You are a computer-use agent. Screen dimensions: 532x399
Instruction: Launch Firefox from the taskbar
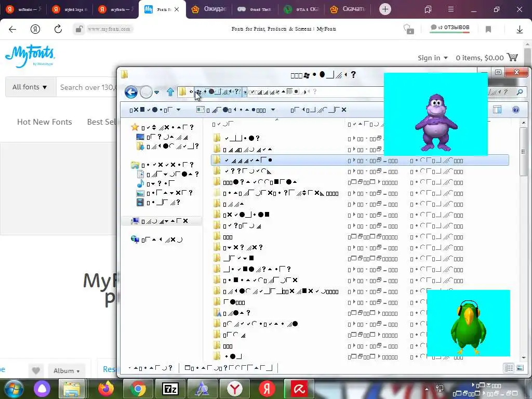[106, 389]
